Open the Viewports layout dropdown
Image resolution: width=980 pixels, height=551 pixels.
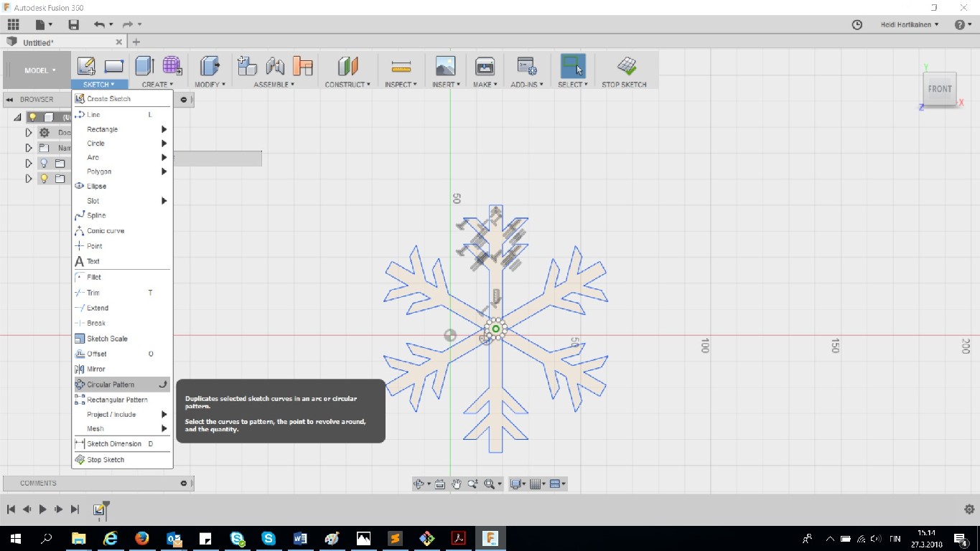tap(558, 484)
